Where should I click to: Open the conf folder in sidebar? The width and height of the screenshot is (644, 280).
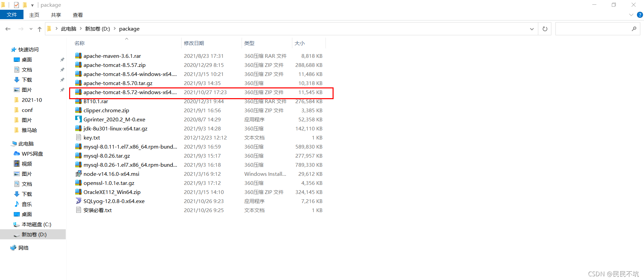(23, 110)
